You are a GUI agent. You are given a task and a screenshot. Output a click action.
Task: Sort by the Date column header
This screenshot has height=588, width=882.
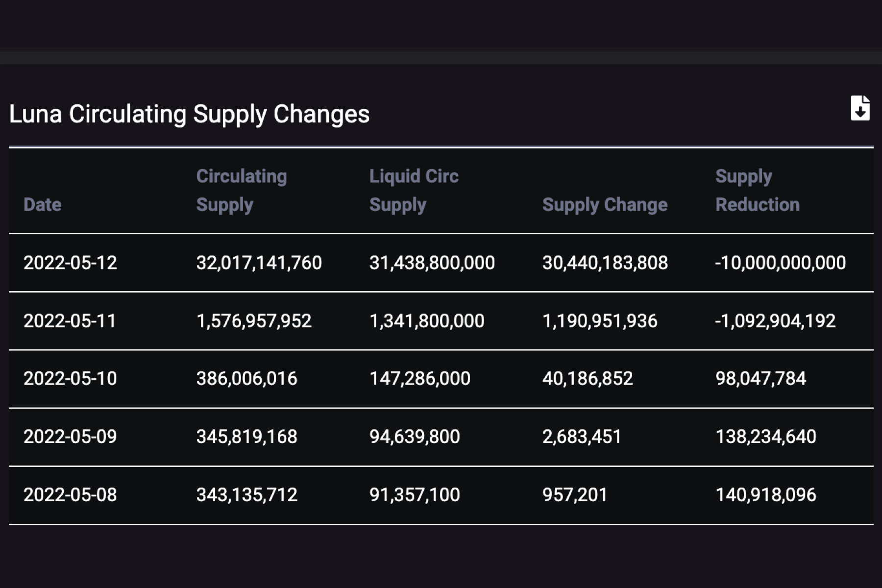pyautogui.click(x=43, y=204)
